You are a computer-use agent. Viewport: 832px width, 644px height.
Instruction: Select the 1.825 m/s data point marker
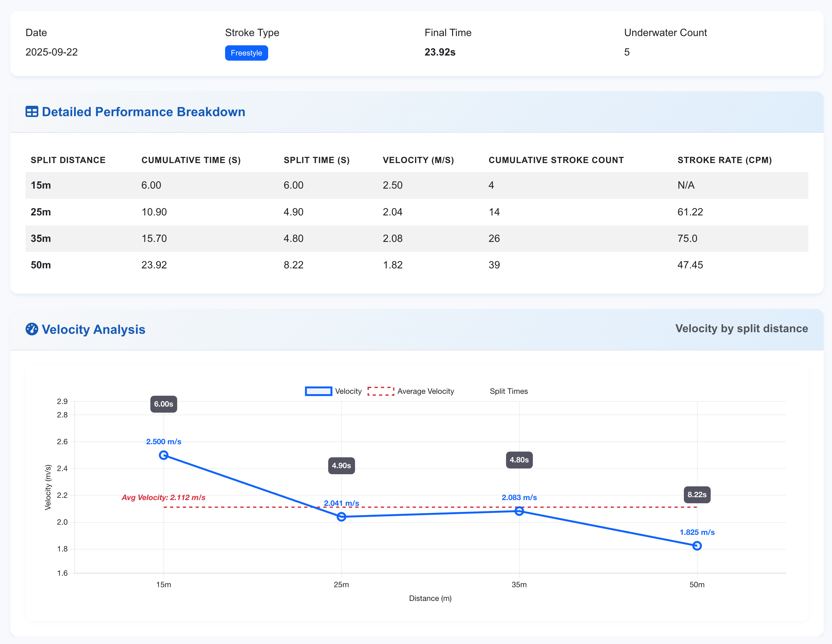[x=697, y=546]
